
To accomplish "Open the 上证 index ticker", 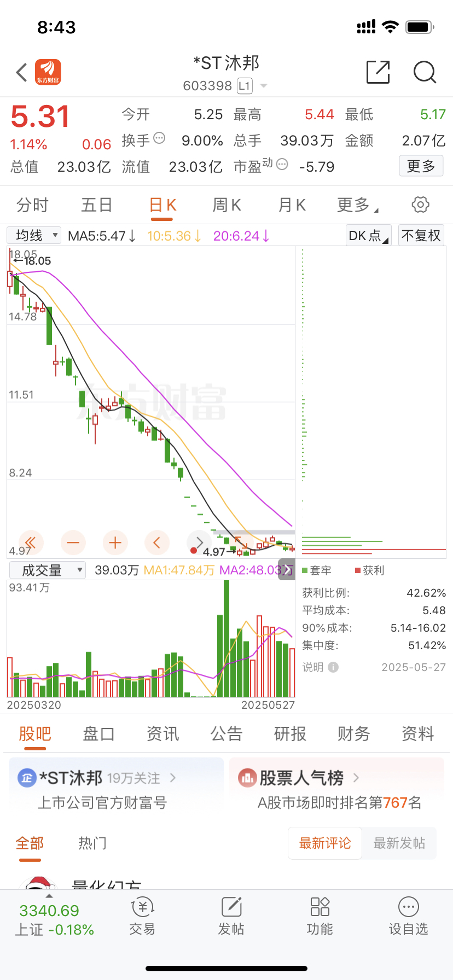I will point(54,920).
